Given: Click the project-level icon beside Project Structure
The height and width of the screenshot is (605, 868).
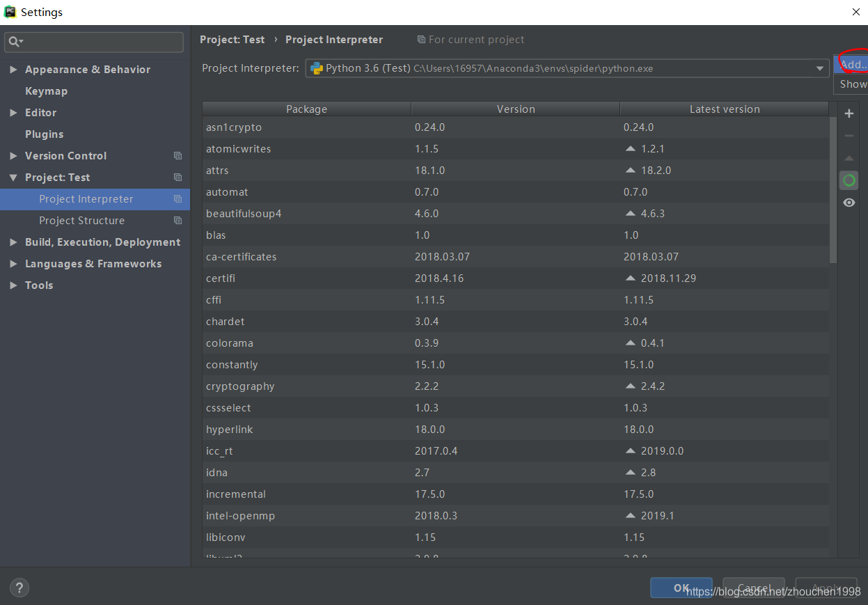Looking at the screenshot, I should click(177, 221).
